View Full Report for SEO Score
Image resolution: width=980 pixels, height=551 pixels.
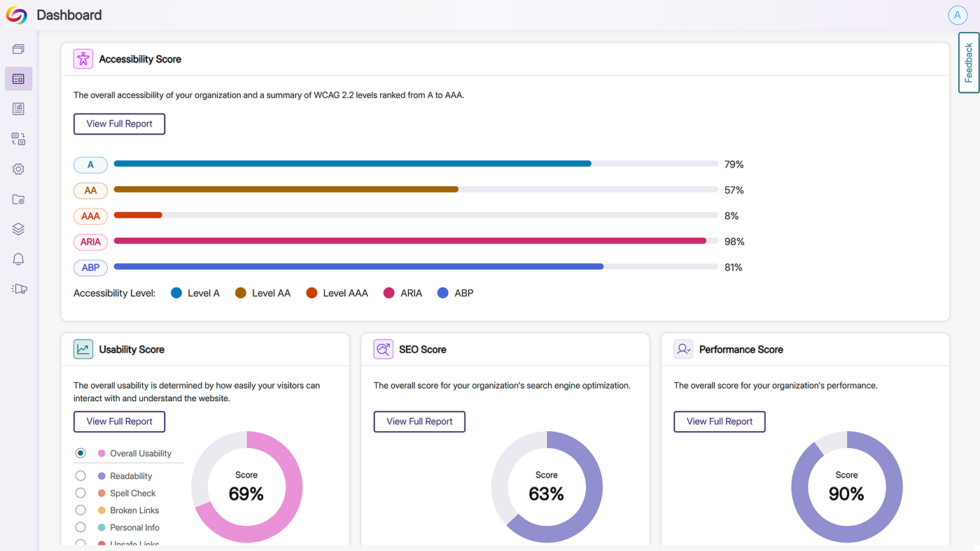(x=419, y=421)
